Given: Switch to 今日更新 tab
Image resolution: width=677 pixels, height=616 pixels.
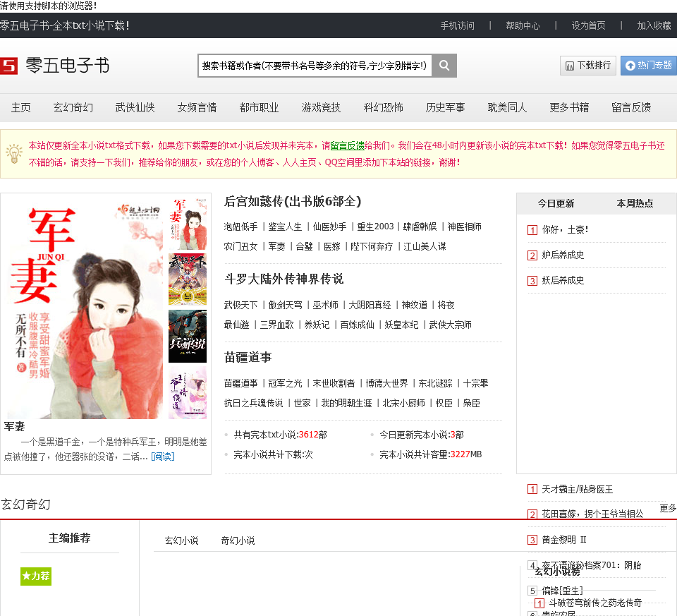Looking at the screenshot, I should pos(556,203).
